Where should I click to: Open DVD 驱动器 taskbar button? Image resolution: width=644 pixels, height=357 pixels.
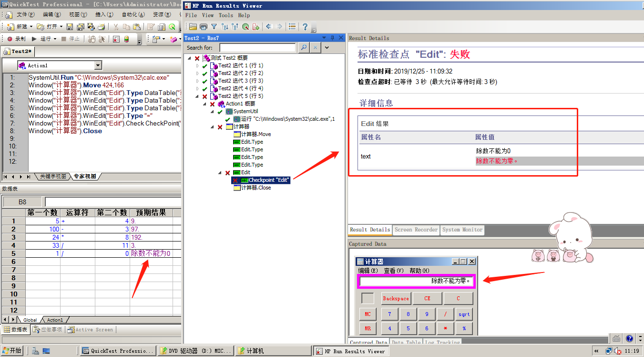tap(196, 351)
